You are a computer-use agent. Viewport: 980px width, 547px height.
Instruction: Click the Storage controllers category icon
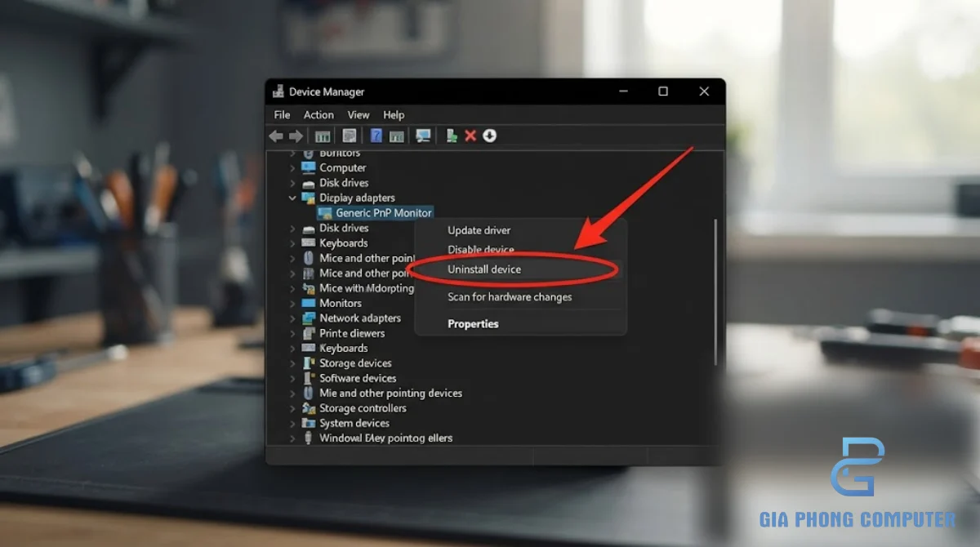(309, 408)
